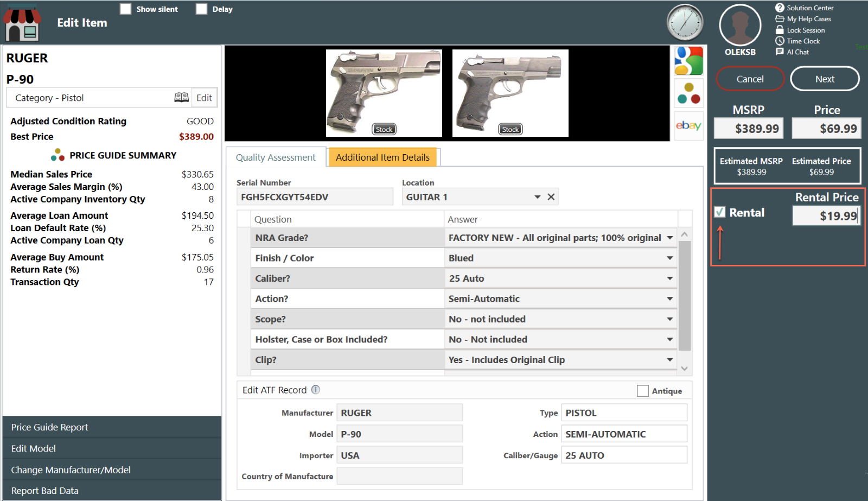
Task: Open Edit Model menu item
Action: tap(112, 448)
